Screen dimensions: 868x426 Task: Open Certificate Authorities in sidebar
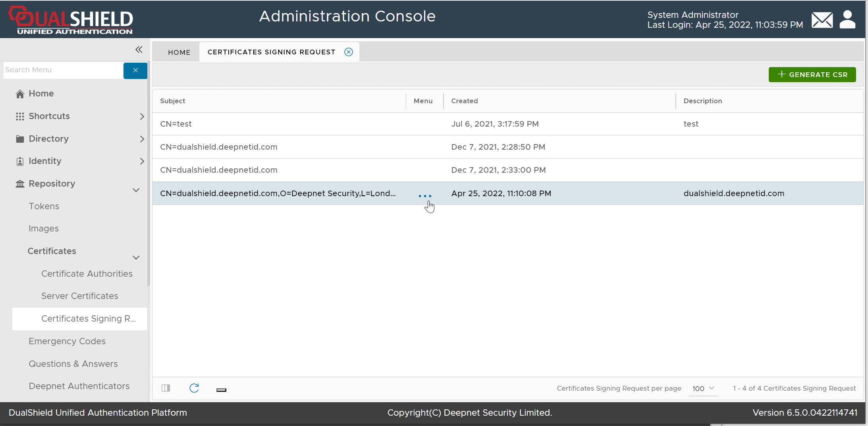[87, 274]
